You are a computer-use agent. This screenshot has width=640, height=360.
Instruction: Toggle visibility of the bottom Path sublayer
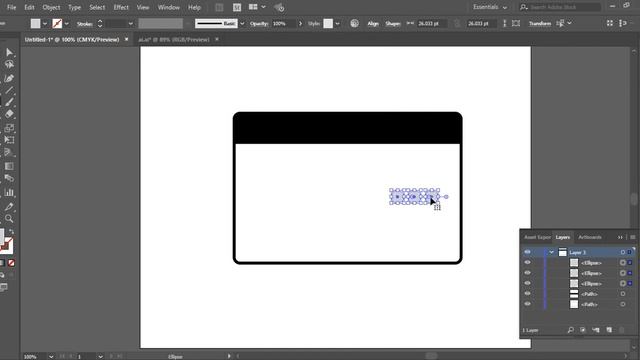click(x=527, y=304)
